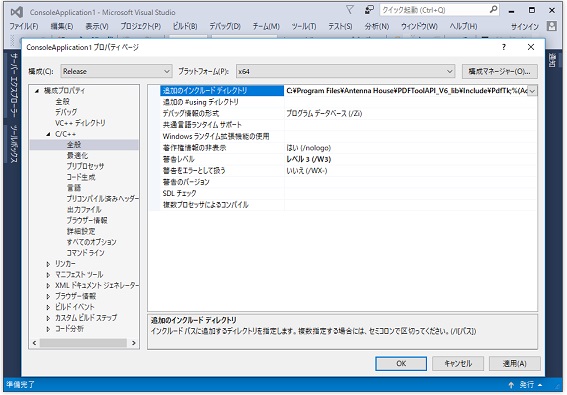
Task: Click the quick launch search magnifier icon
Action: point(493,10)
